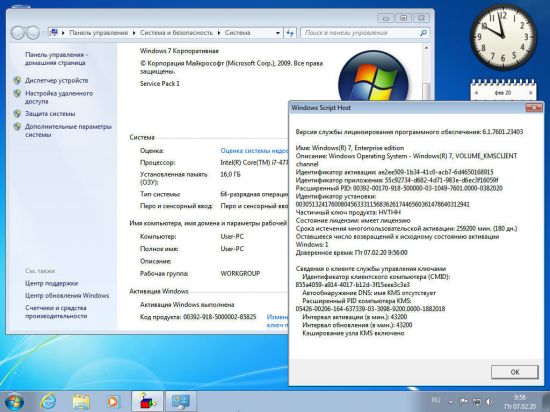
Task: Click the Windows 7 Корпоративная text
Action: click(x=179, y=51)
